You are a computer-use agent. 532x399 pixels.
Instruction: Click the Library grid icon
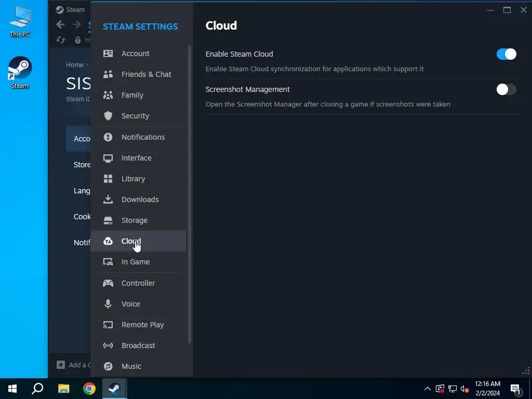coord(108,179)
